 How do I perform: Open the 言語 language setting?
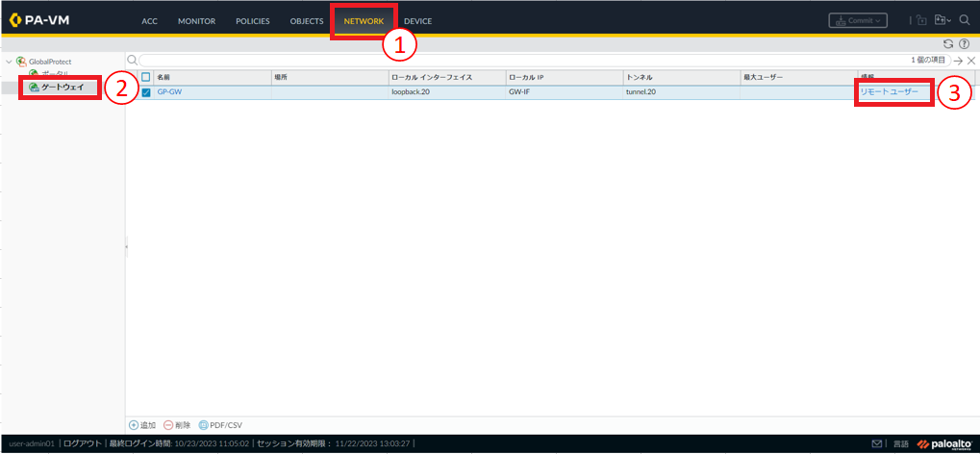pos(900,444)
